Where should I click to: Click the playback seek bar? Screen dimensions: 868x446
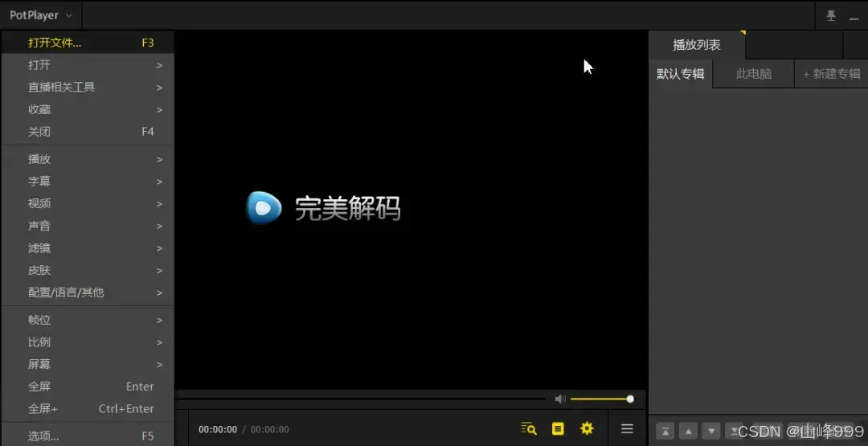360,399
